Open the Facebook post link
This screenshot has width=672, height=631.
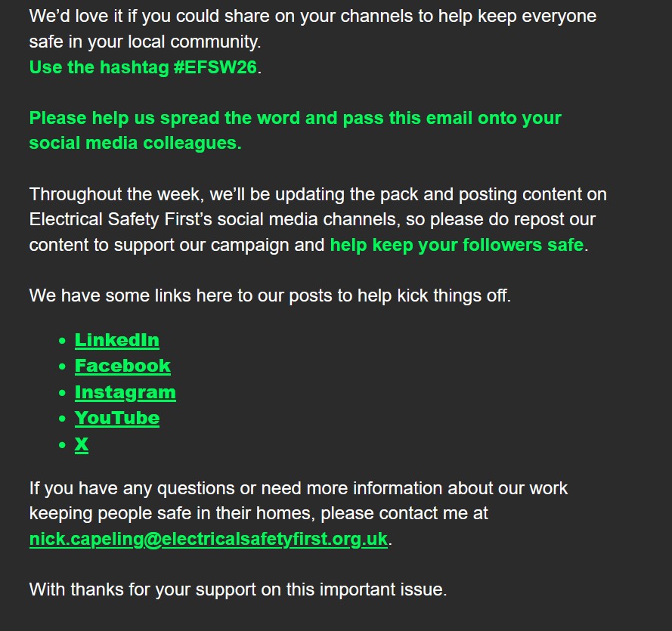122,366
